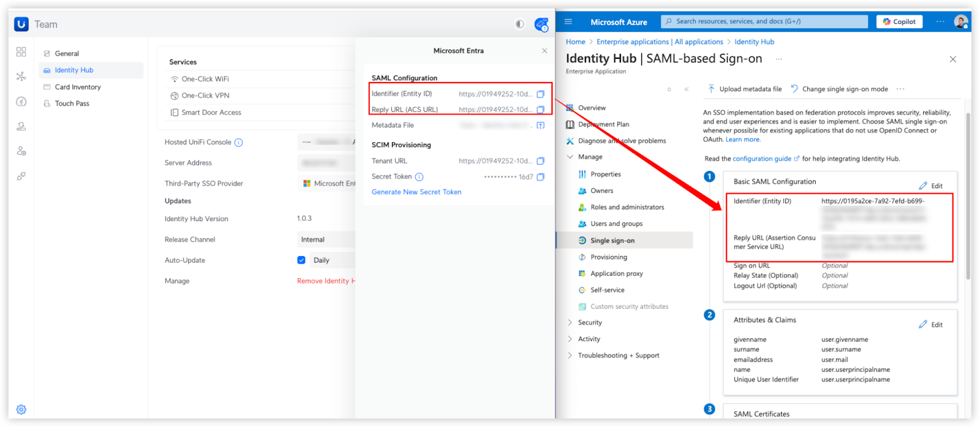Screen dimensions: 980x427
Task: Copy the Reply URL (ACS URL) value
Action: pyautogui.click(x=540, y=110)
